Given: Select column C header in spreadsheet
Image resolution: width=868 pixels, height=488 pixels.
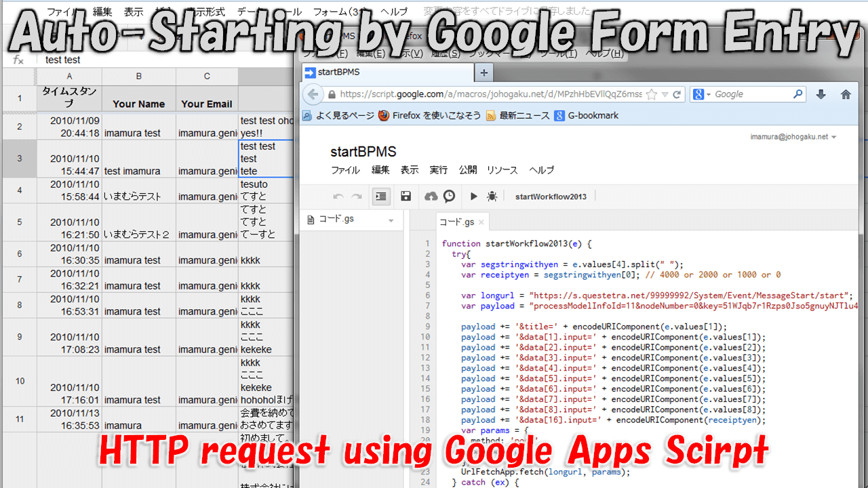Looking at the screenshot, I should (207, 77).
